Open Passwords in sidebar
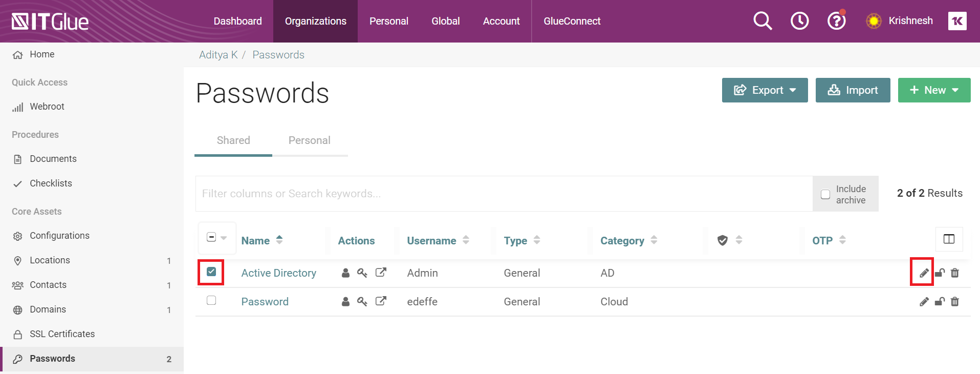The height and width of the screenshot is (374, 980). coord(92,359)
